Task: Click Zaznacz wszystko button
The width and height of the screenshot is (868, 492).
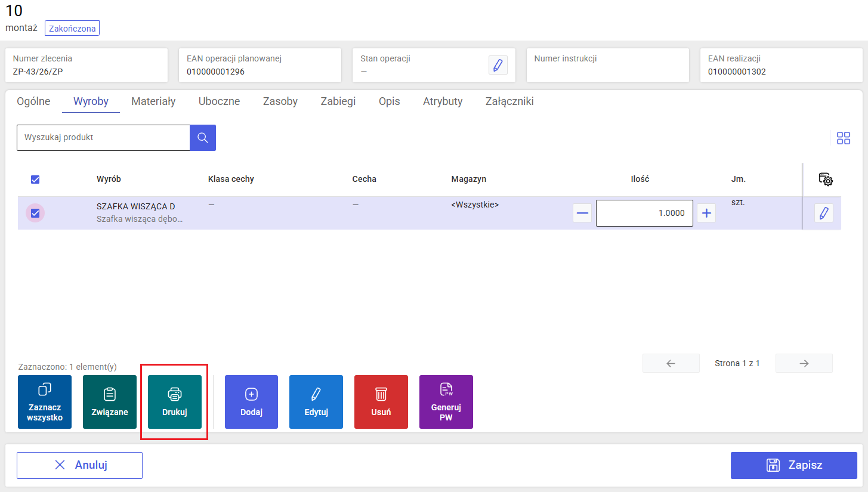Action: click(45, 402)
